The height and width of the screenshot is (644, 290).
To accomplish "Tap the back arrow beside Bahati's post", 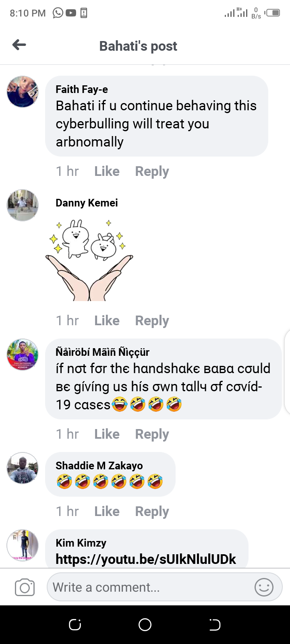I will 19,45.
